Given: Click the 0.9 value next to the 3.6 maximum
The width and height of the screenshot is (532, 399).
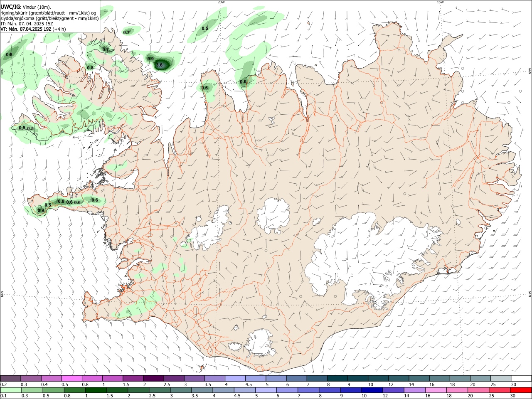Looking at the screenshot, I should (150, 59).
